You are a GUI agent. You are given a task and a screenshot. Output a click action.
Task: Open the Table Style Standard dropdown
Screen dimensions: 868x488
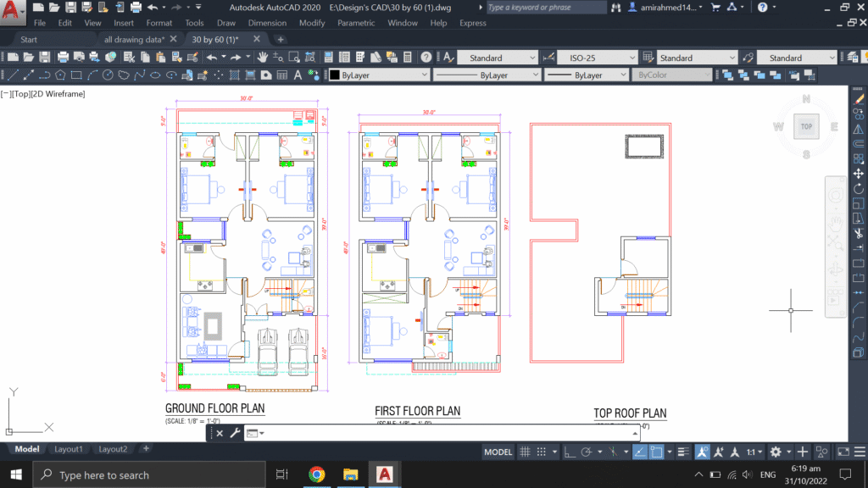[x=697, y=58]
